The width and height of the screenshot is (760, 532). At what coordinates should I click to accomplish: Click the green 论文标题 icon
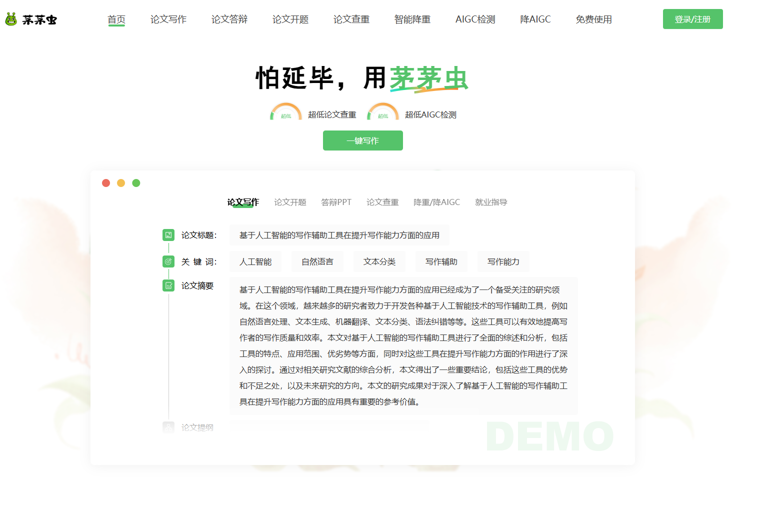[168, 235]
